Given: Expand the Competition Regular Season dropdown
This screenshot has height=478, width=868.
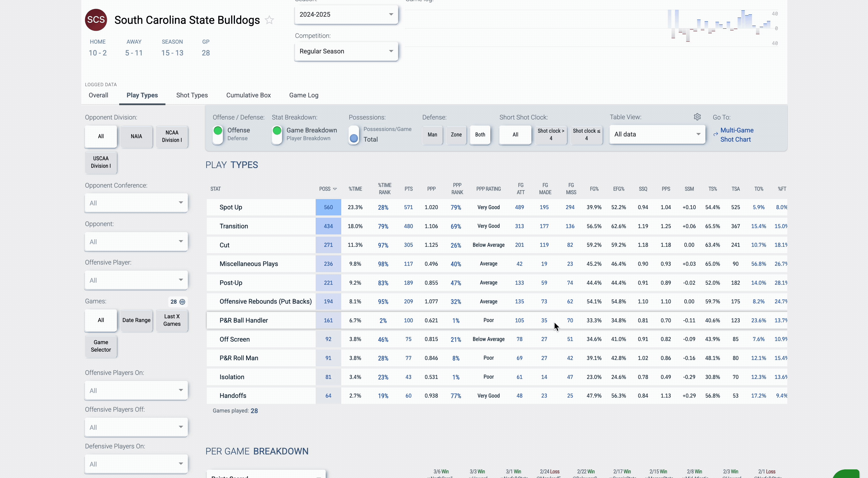Looking at the screenshot, I should (346, 51).
